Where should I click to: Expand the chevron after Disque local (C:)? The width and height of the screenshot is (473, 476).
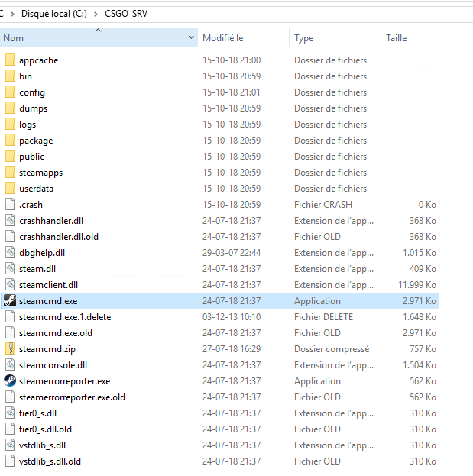coord(96,14)
